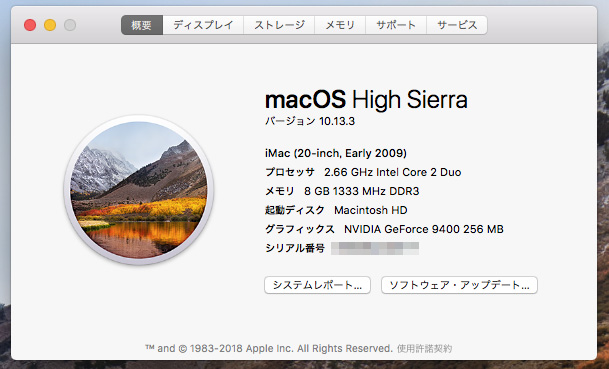
Task: Click the iMac (20-inch, Early 2009) model line
Action: point(336,153)
